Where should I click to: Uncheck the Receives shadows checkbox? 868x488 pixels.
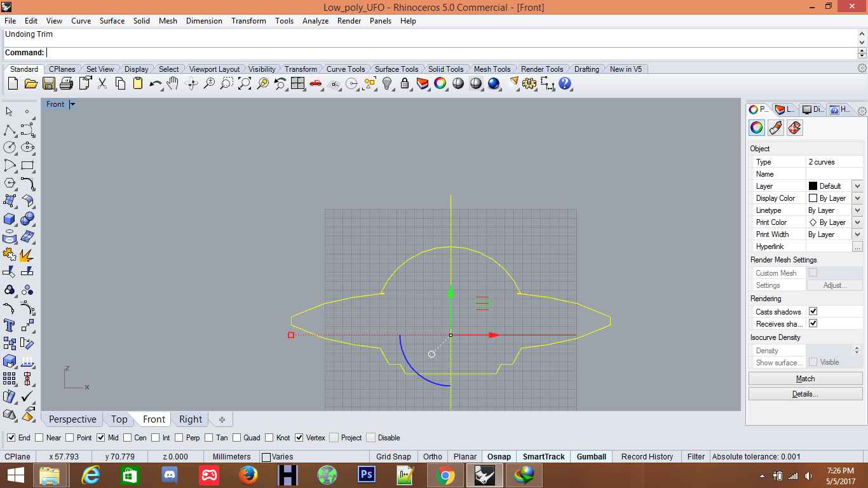813,323
